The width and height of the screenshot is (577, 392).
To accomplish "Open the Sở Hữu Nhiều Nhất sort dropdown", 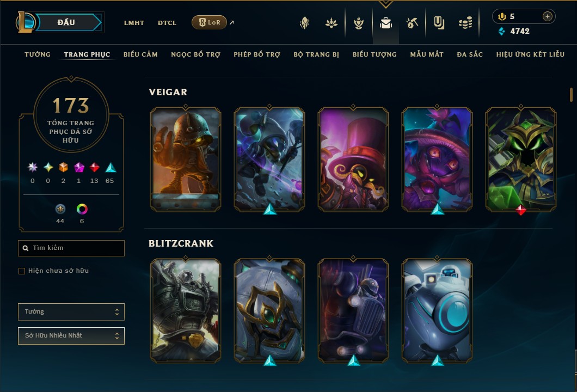I will pos(71,336).
